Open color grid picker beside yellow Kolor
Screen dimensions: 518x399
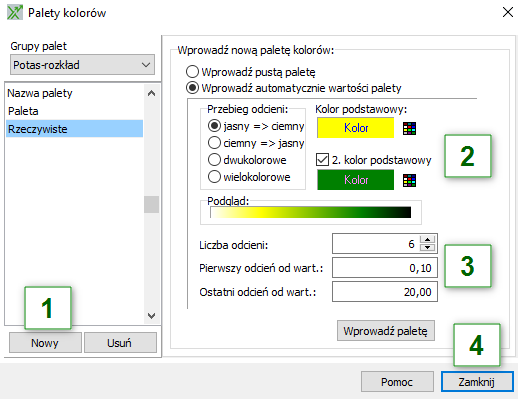click(x=409, y=128)
